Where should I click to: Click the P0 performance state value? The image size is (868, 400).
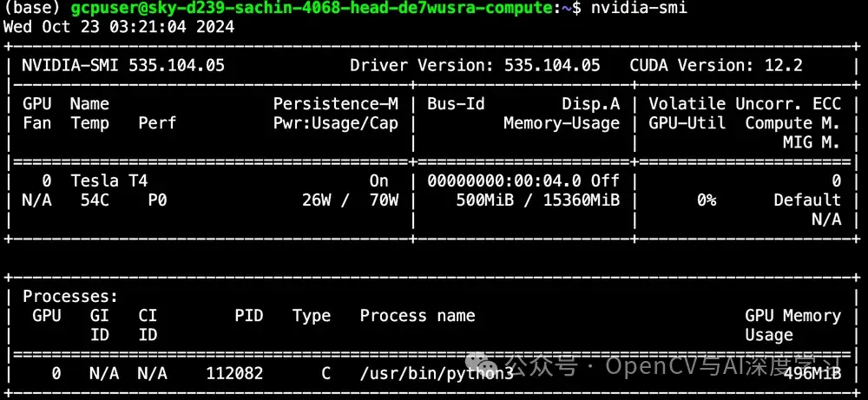(x=157, y=200)
